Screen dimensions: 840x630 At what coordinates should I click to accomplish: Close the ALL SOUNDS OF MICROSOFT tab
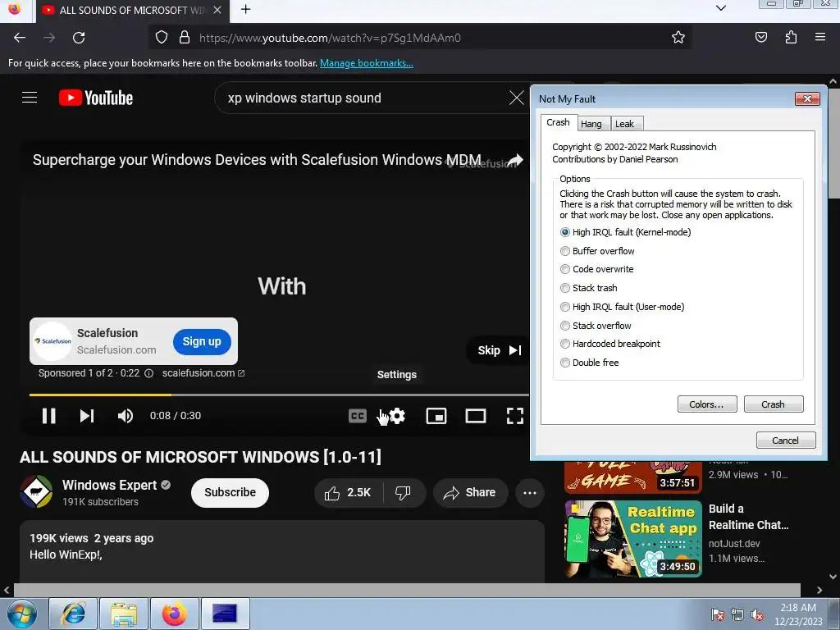click(x=217, y=10)
